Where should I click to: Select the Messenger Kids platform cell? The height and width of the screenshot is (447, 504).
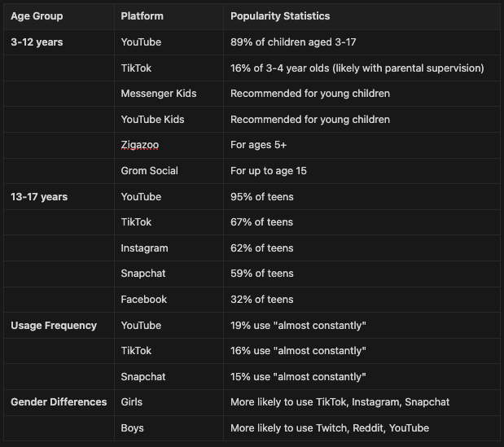coord(159,94)
